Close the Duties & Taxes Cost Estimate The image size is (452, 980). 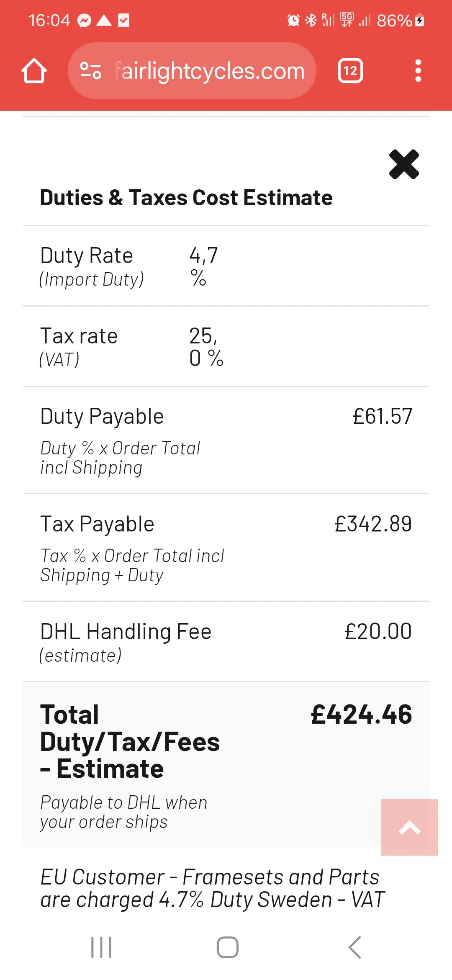(404, 164)
